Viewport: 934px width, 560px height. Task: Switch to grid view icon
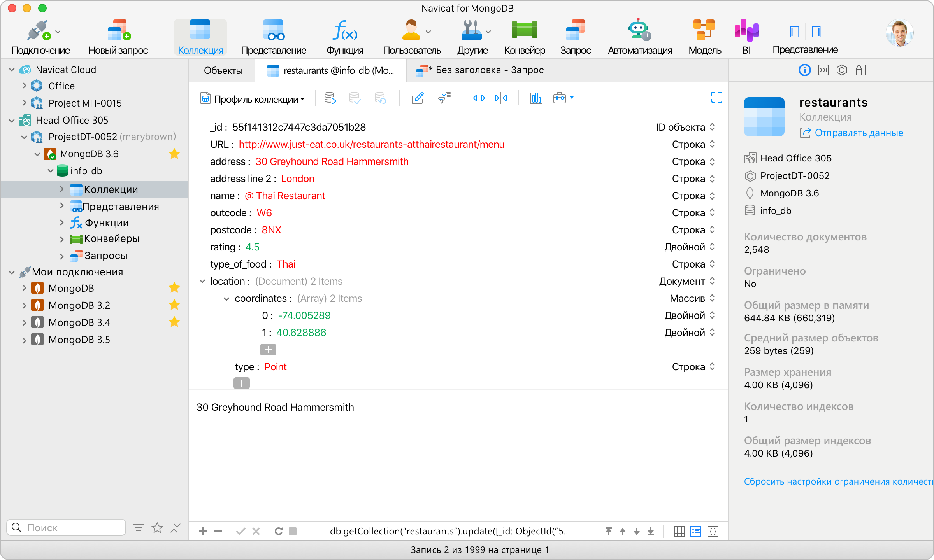(679, 531)
